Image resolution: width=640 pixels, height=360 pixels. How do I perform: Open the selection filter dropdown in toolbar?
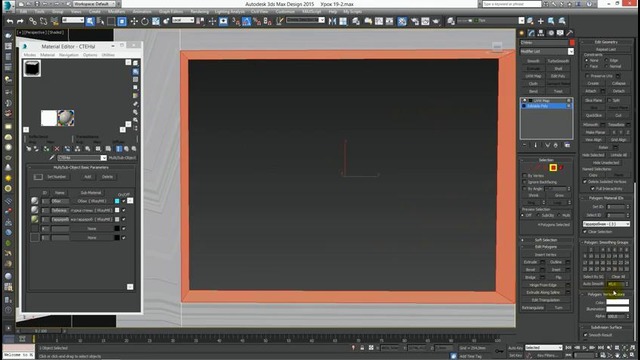(x=73, y=20)
